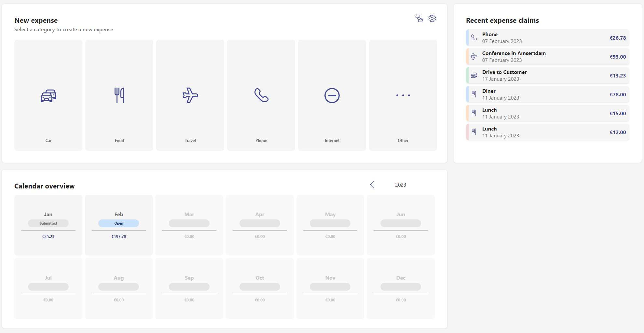Click the chat icon beside settings gear
Screen dimensions: 644x333
click(419, 19)
